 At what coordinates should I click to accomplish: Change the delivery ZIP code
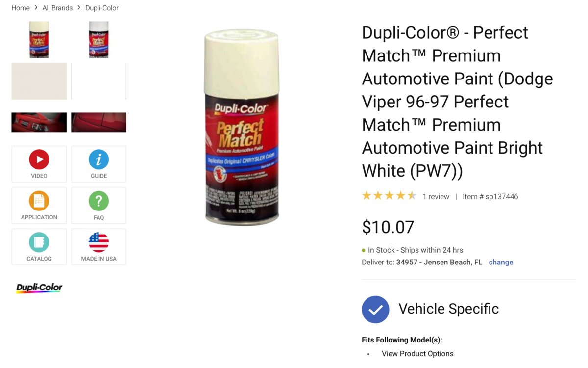(x=501, y=262)
